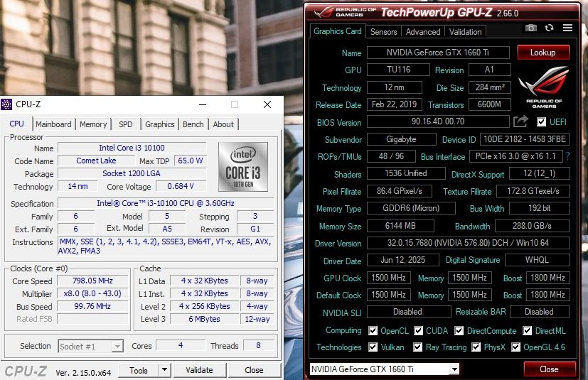Click the Intel Core i3 badge

tap(243, 167)
